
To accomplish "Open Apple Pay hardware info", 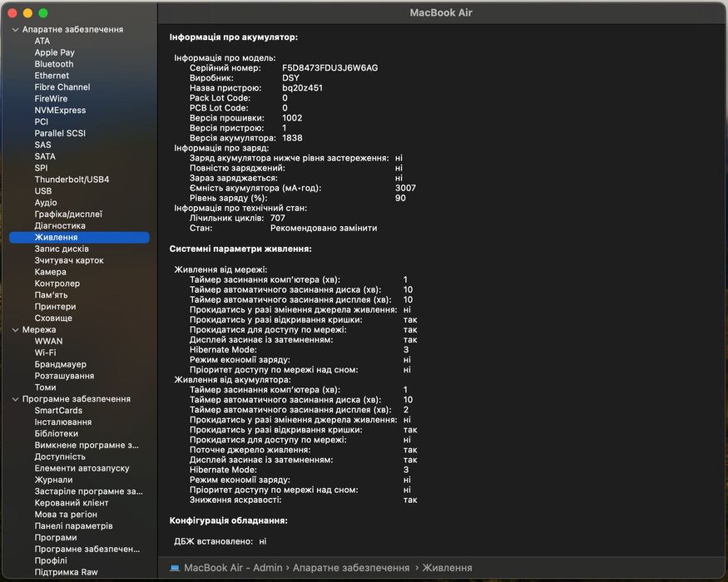I will pos(54,52).
